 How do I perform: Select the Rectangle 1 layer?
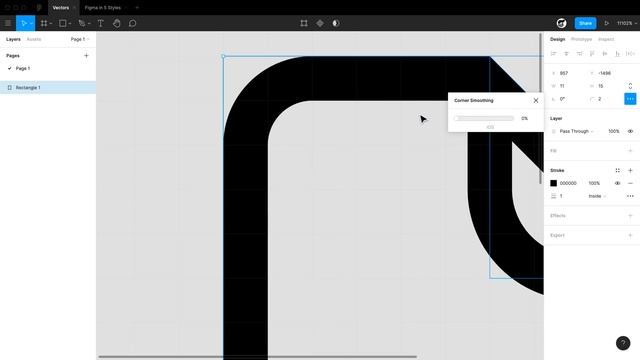48,88
